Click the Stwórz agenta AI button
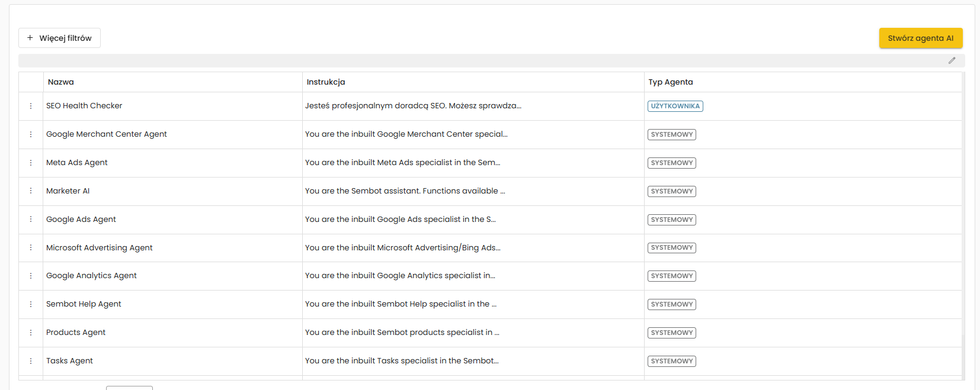Viewport: 980px width, 390px height. coord(920,38)
